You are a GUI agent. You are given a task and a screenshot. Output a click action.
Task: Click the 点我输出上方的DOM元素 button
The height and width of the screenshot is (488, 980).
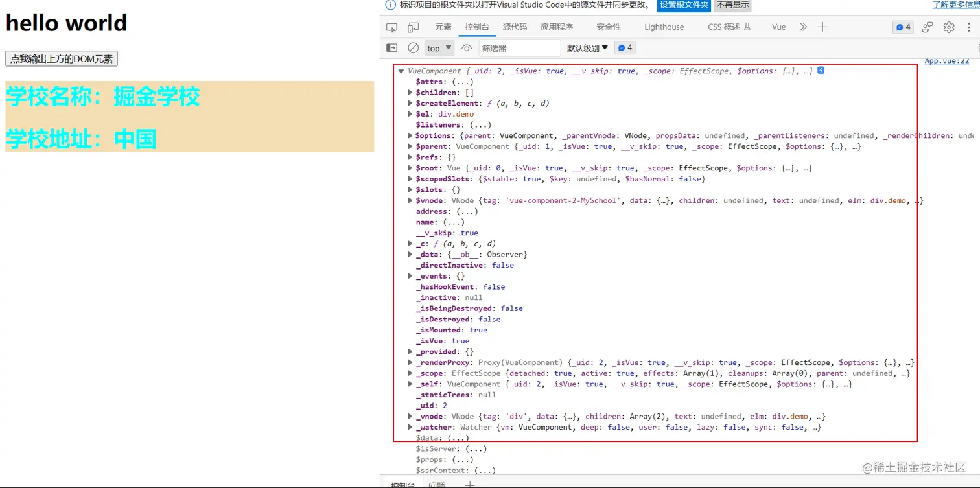[x=62, y=59]
